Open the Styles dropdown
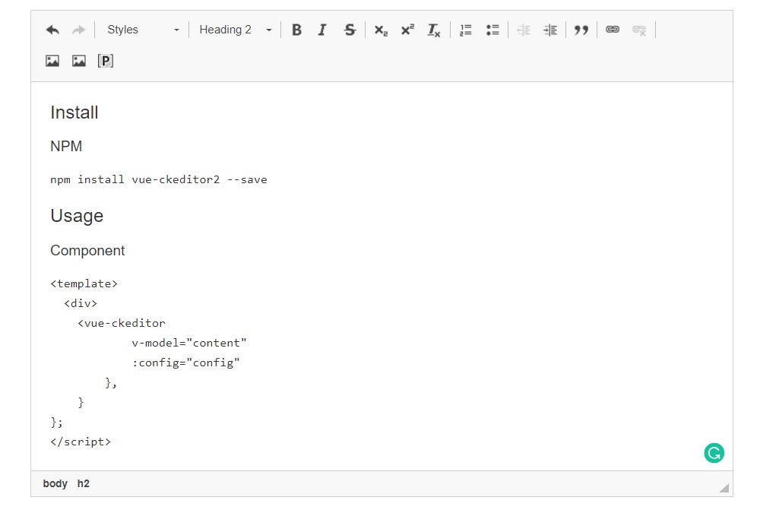The image size is (760, 532). tap(143, 30)
